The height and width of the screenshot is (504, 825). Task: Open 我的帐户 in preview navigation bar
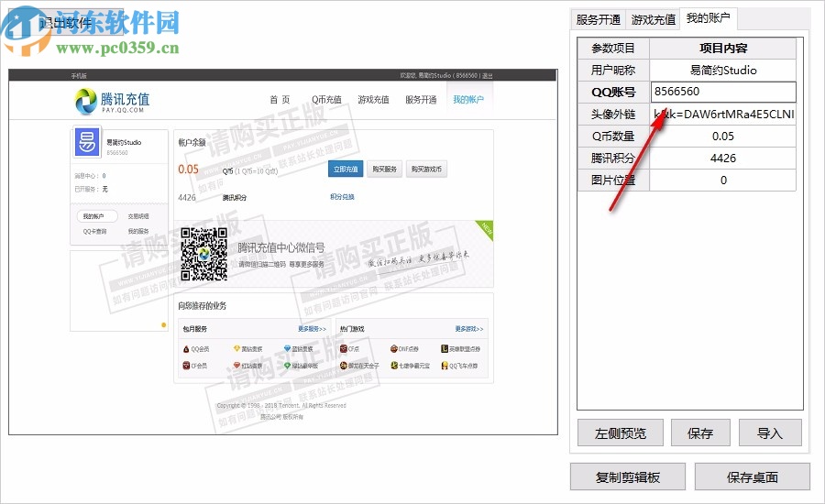tap(468, 100)
